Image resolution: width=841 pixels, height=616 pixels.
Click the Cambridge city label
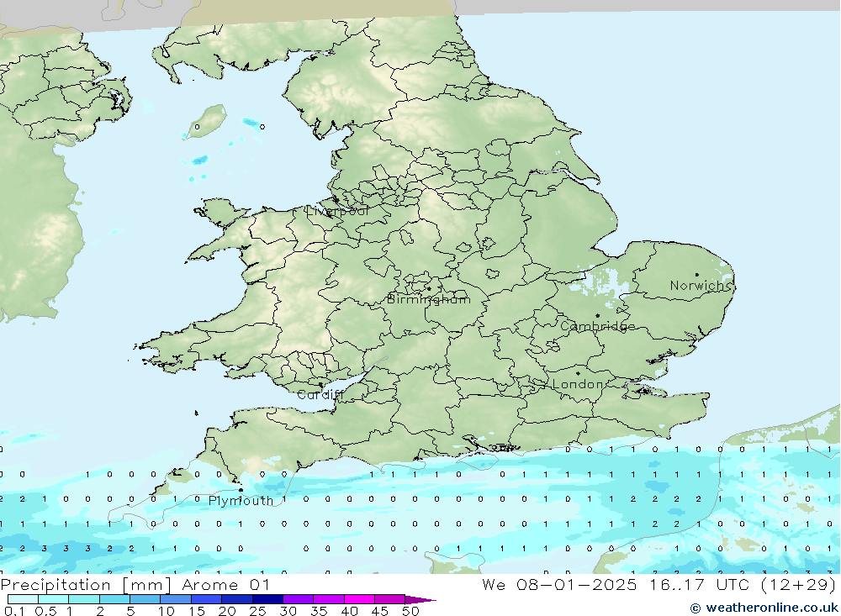(597, 326)
